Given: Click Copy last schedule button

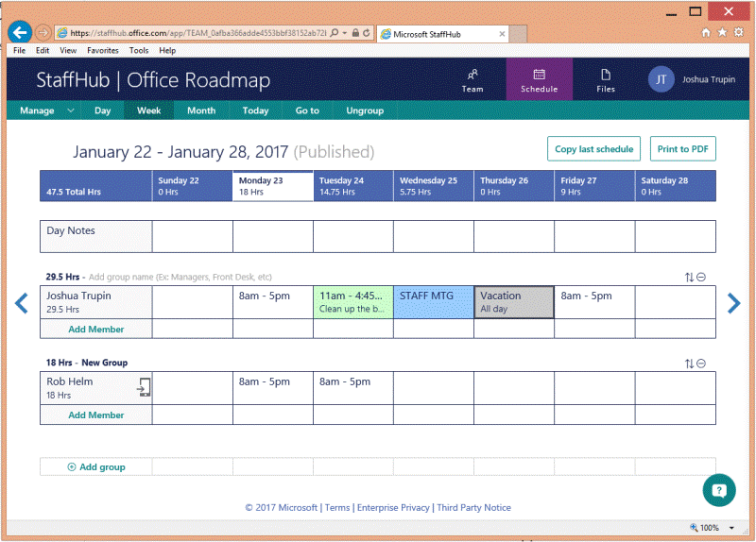Looking at the screenshot, I should click(593, 149).
